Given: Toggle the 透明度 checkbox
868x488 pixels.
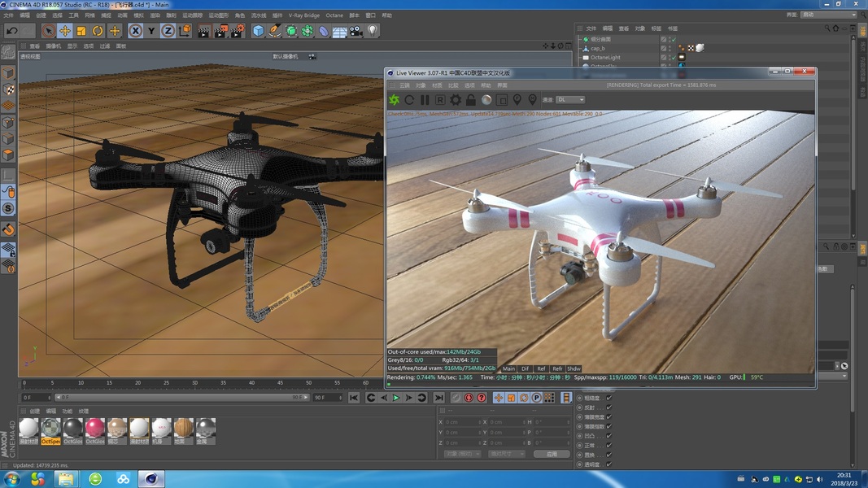Looking at the screenshot, I should (609, 464).
